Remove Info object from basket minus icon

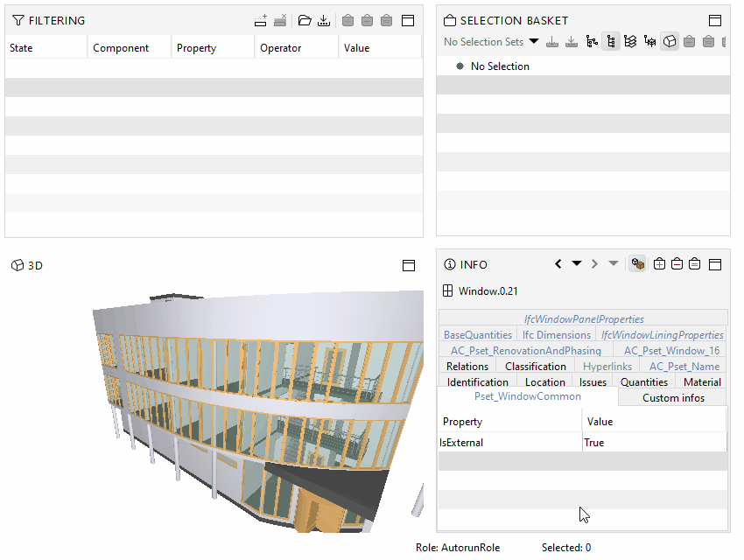(x=677, y=263)
